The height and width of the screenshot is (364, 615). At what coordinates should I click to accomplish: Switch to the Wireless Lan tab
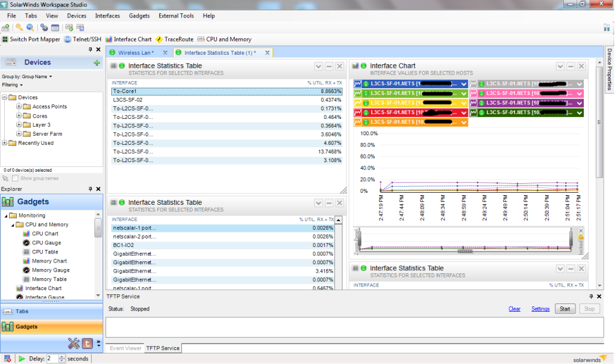(x=136, y=53)
